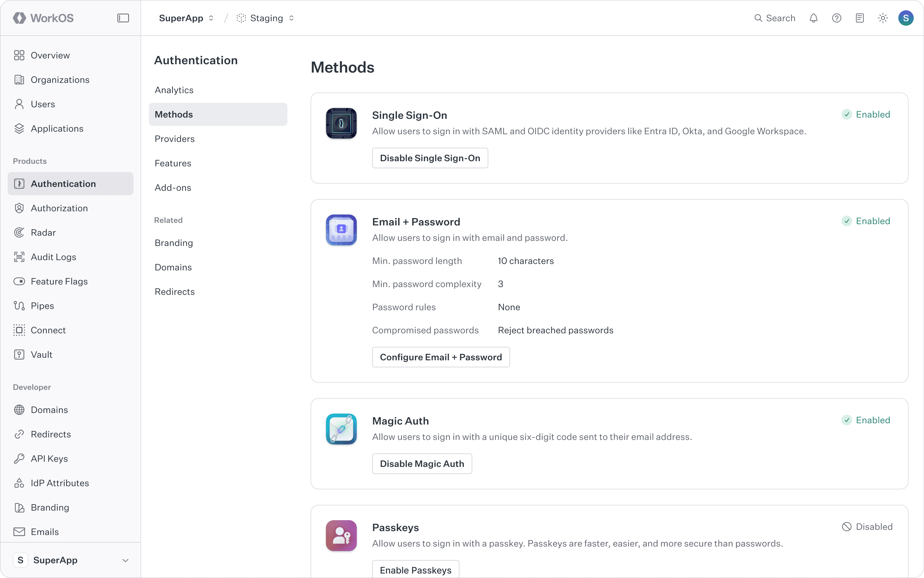Click the Organizations building icon
The height and width of the screenshot is (578, 924).
coord(19,80)
